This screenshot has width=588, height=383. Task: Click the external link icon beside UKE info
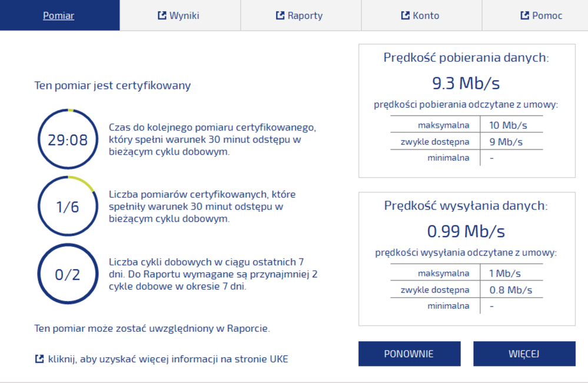click(x=39, y=358)
